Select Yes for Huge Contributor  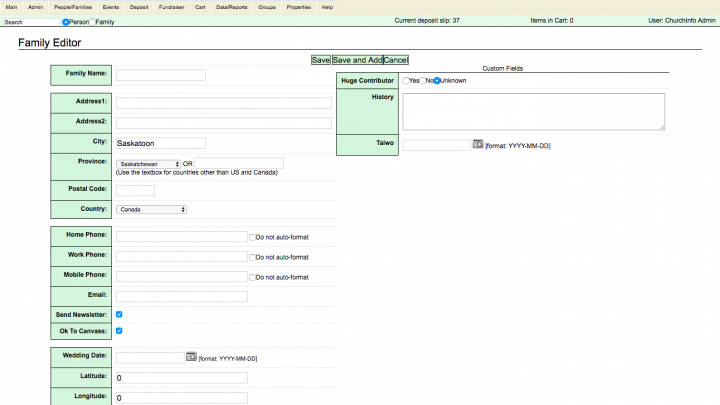click(x=405, y=80)
